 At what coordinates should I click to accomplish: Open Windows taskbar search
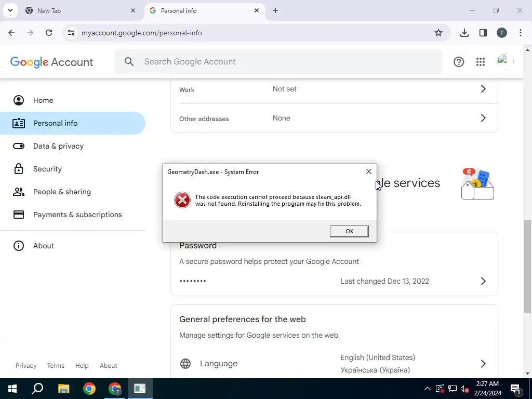coord(37,389)
